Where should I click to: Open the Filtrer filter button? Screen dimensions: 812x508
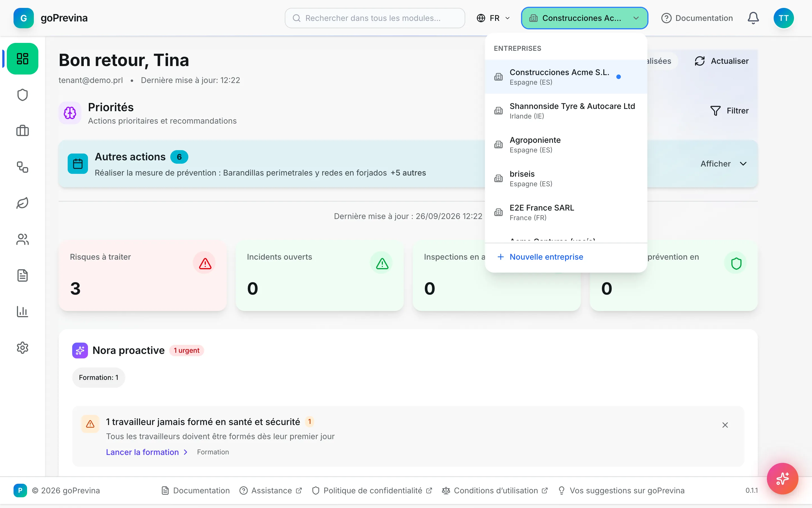(x=729, y=111)
